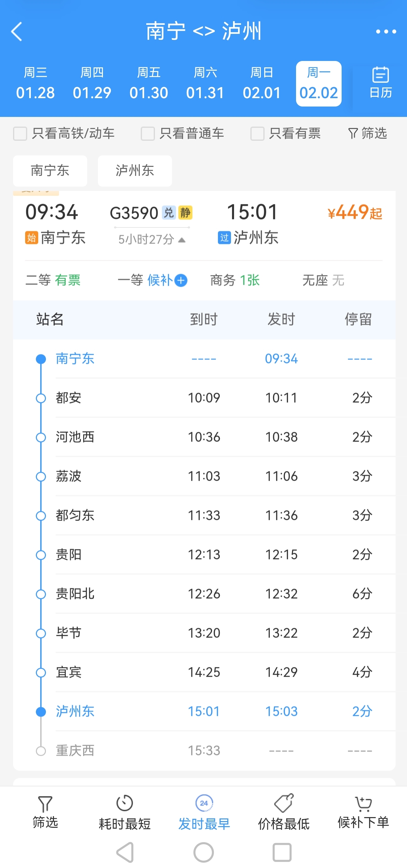
Task: Check the 只看普通车 option
Action: click(148, 133)
